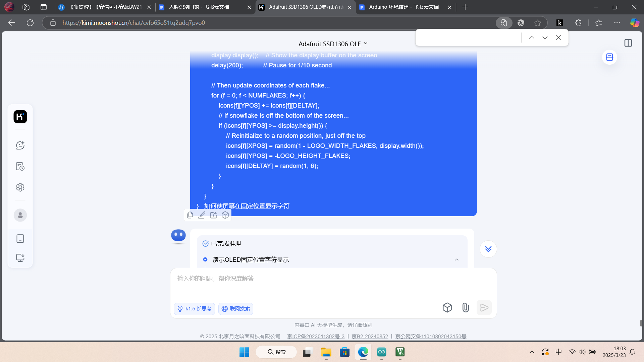Expand the 演示OLED固定位置字符显示 reasoning step
The image size is (644, 362).
[457, 259]
